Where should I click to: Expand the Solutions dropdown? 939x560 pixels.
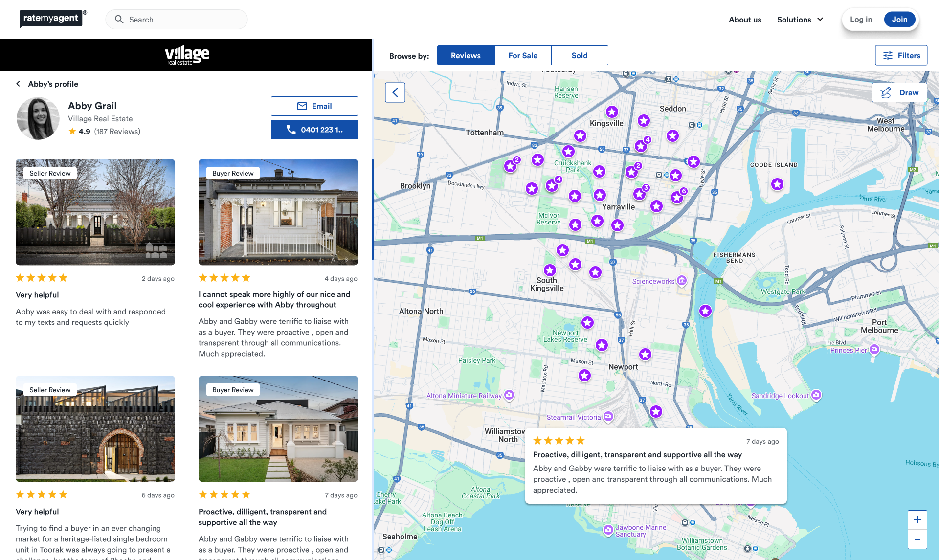pyautogui.click(x=800, y=20)
